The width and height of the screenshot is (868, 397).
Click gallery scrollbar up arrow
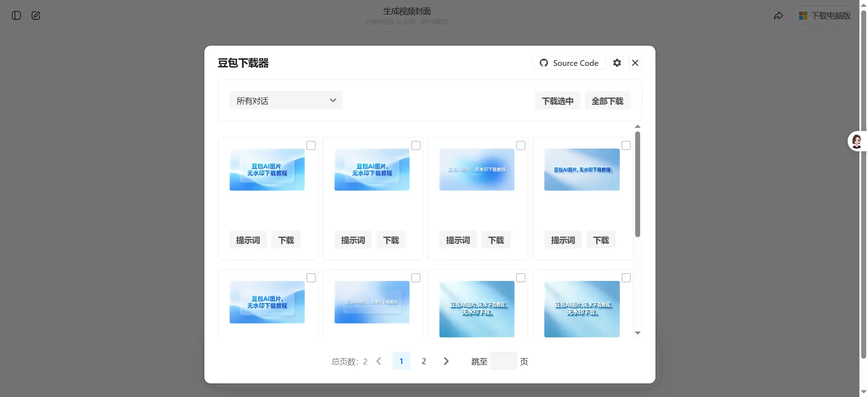637,126
